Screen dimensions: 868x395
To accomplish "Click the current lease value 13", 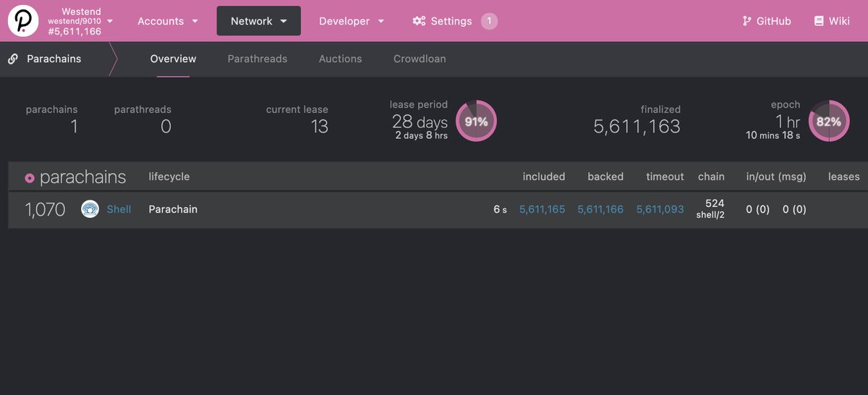I will click(x=320, y=127).
